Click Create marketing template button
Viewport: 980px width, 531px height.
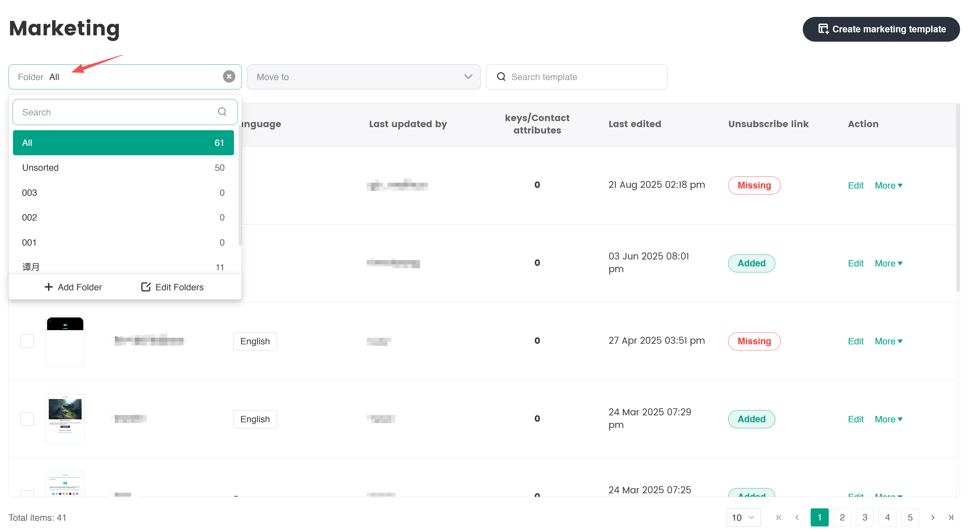point(881,29)
